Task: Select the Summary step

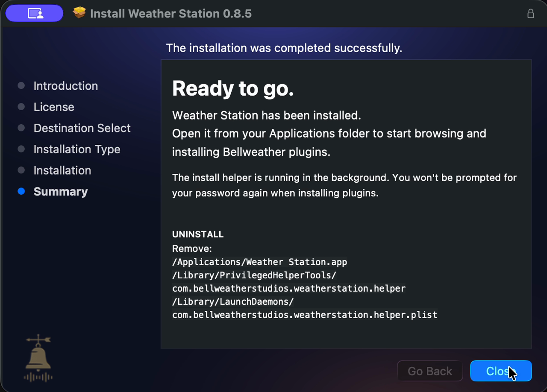Action: pyautogui.click(x=61, y=192)
